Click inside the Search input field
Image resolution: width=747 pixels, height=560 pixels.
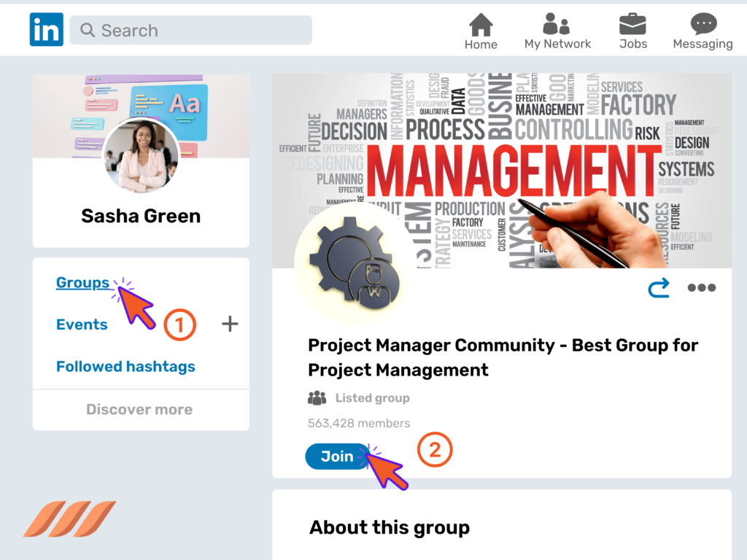(x=190, y=30)
